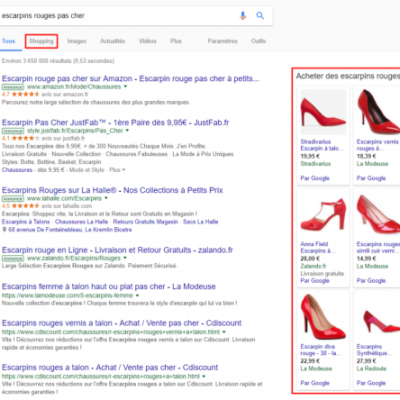The width and height of the screenshot is (400, 400).
Task: Click the Chaussures sitelink in JustFab ad
Action: tap(17, 170)
